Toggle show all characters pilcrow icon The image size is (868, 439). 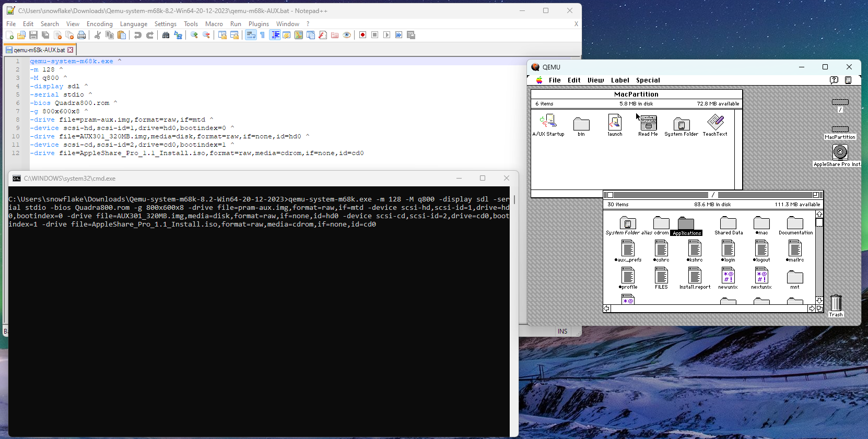click(263, 35)
